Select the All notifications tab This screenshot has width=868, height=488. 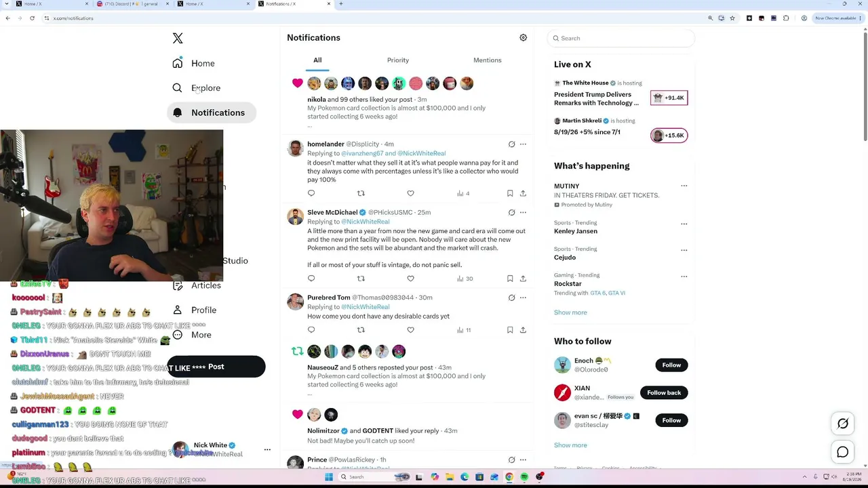pyautogui.click(x=317, y=60)
